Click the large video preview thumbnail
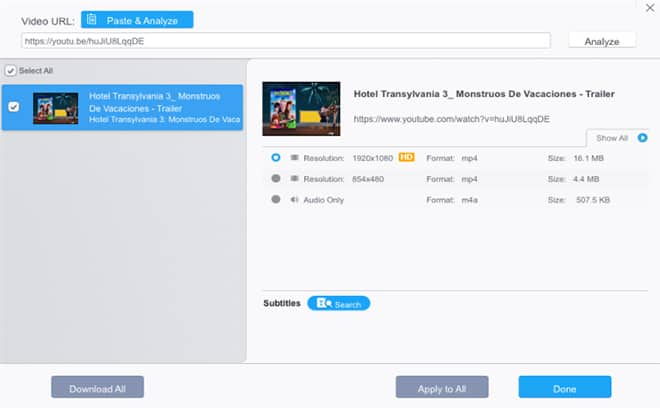 click(301, 109)
